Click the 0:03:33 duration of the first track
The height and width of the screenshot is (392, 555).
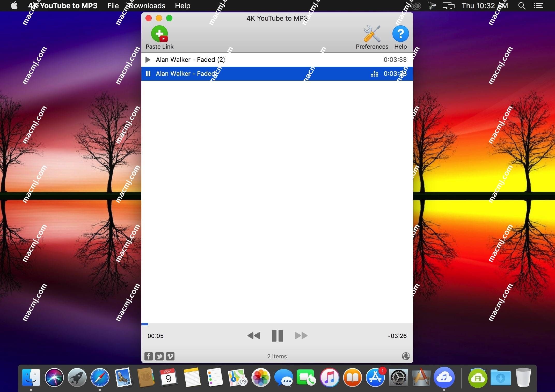tap(395, 60)
